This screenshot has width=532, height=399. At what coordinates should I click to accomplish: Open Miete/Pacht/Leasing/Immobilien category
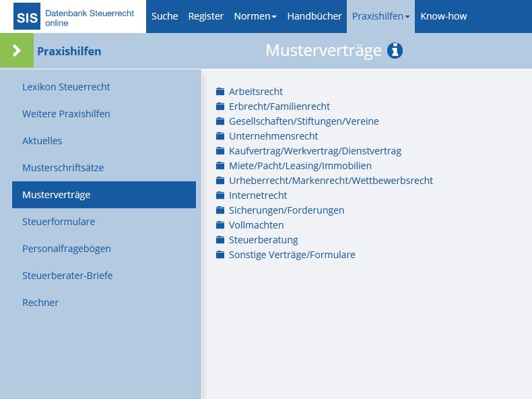[x=300, y=166]
